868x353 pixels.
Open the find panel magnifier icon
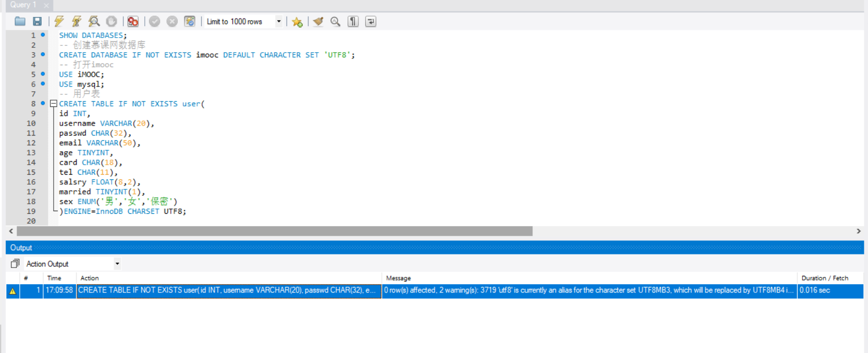[x=336, y=21]
